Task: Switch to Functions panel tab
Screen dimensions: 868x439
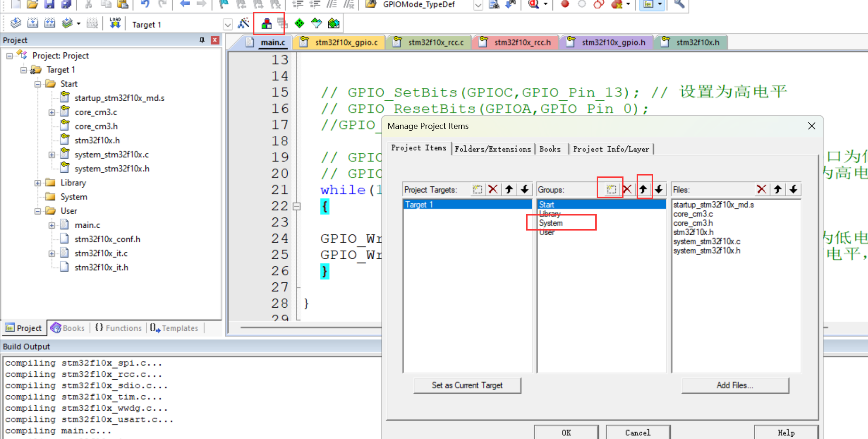Action: [118, 328]
